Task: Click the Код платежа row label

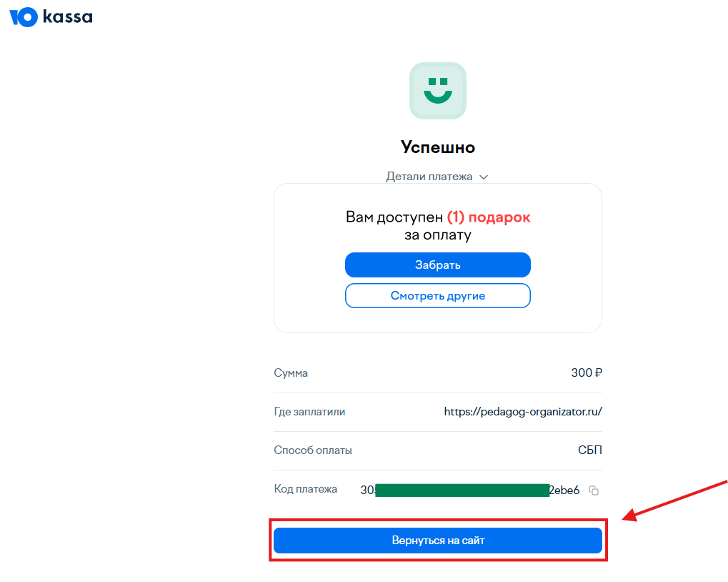Action: point(306,488)
